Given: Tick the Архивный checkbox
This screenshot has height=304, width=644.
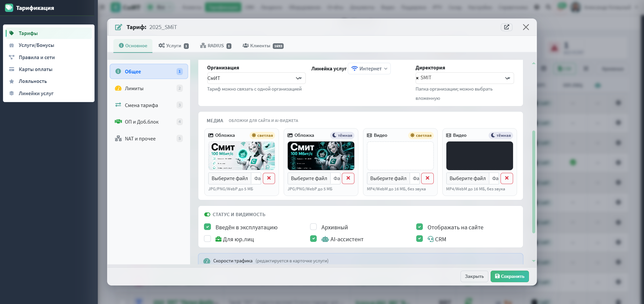Looking at the screenshot, I should (313, 227).
